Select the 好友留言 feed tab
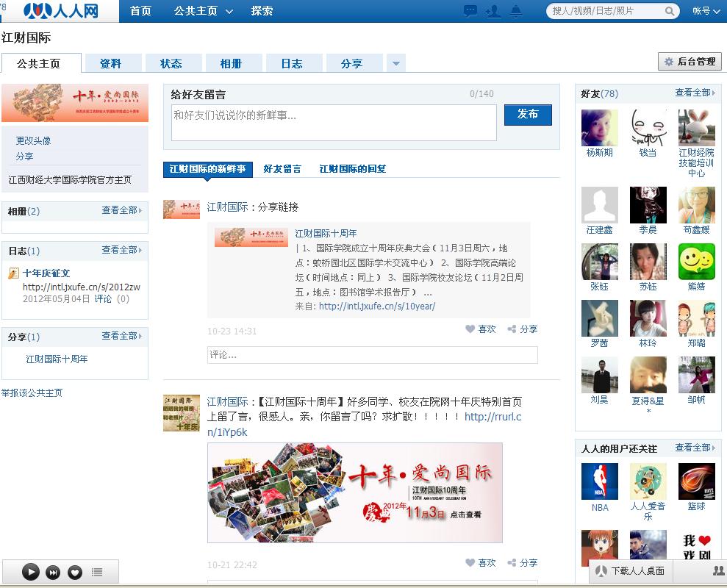Image resolution: width=727 pixels, height=588 pixels. (282, 169)
